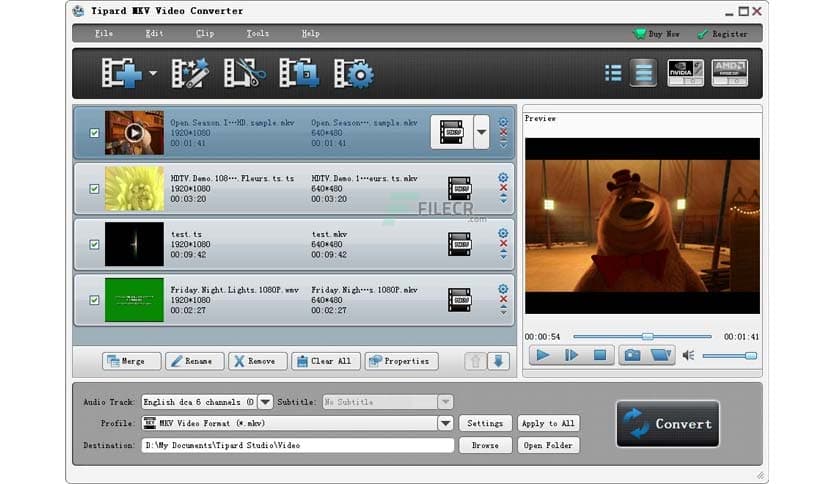Remove Friday Night Lights row with red X
The width and height of the screenshot is (836, 484).
coord(503,299)
